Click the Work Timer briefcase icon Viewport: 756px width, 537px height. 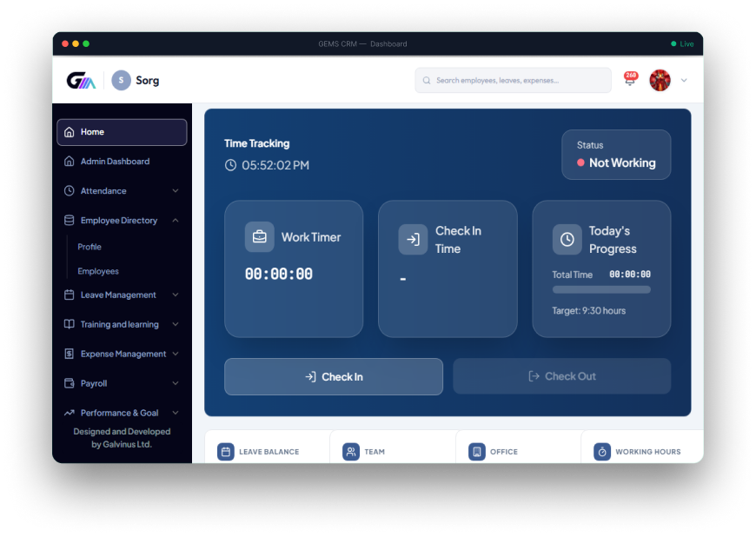(260, 236)
